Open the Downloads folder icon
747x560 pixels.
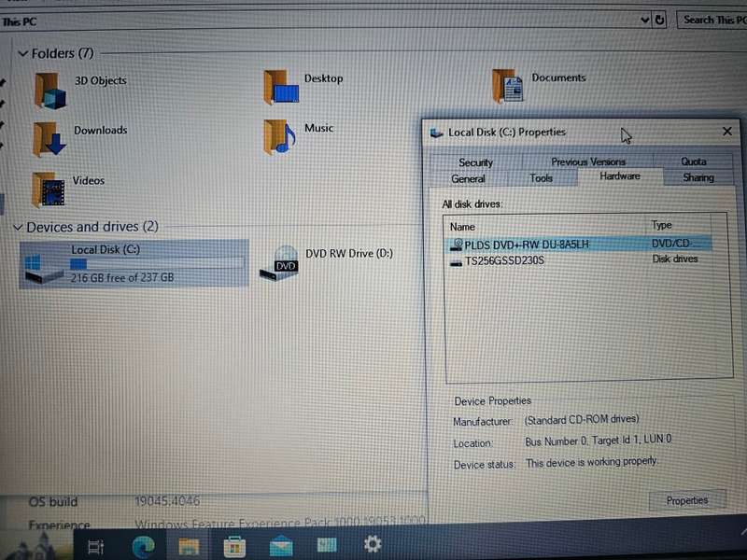[x=49, y=139]
